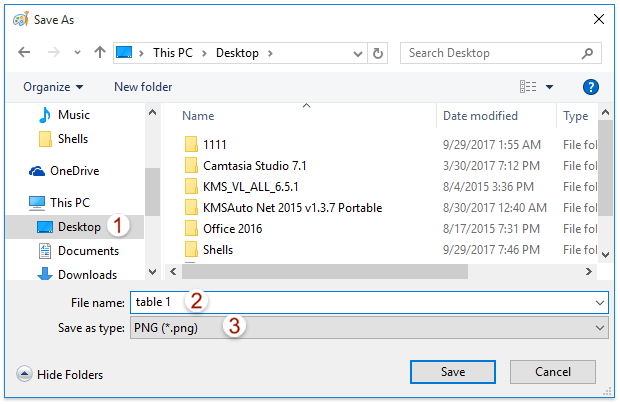Sort files by Date modified column
This screenshot has width=620, height=404.
pos(480,116)
